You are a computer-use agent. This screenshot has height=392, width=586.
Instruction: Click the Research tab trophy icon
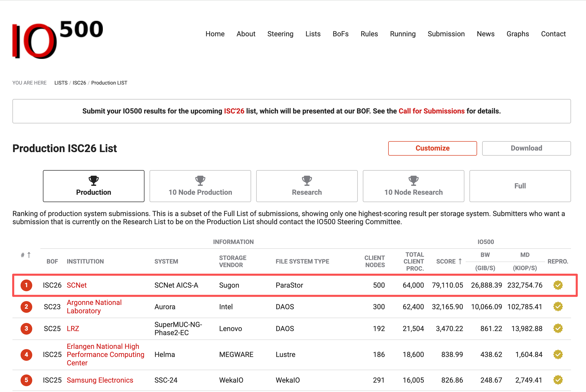(x=307, y=181)
